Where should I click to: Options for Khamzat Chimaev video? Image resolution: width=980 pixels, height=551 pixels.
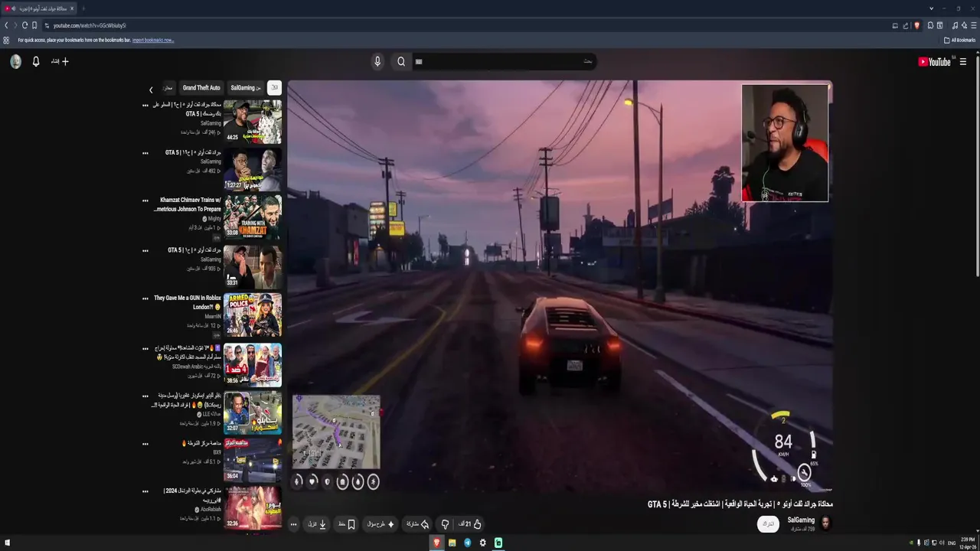[x=145, y=201]
